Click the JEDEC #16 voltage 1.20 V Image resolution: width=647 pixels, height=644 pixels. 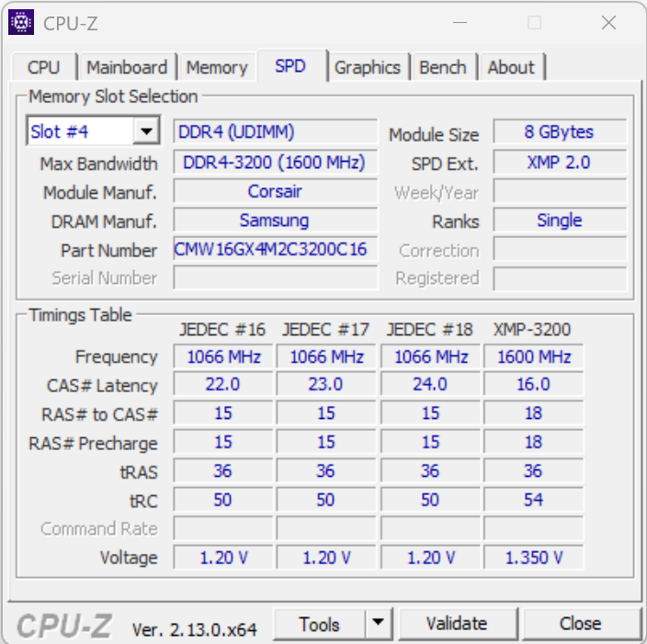222,558
